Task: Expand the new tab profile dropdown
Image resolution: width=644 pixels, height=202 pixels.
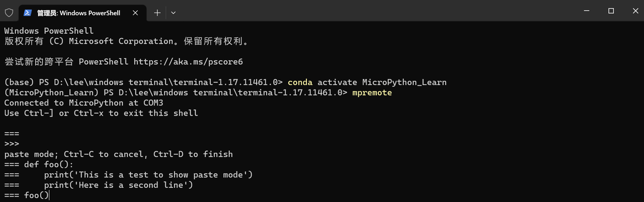Action: [x=173, y=13]
